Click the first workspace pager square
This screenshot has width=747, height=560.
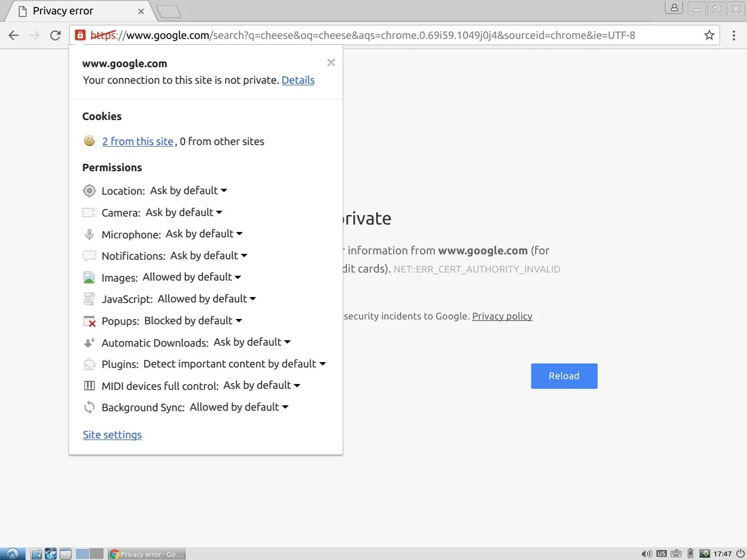click(x=82, y=554)
